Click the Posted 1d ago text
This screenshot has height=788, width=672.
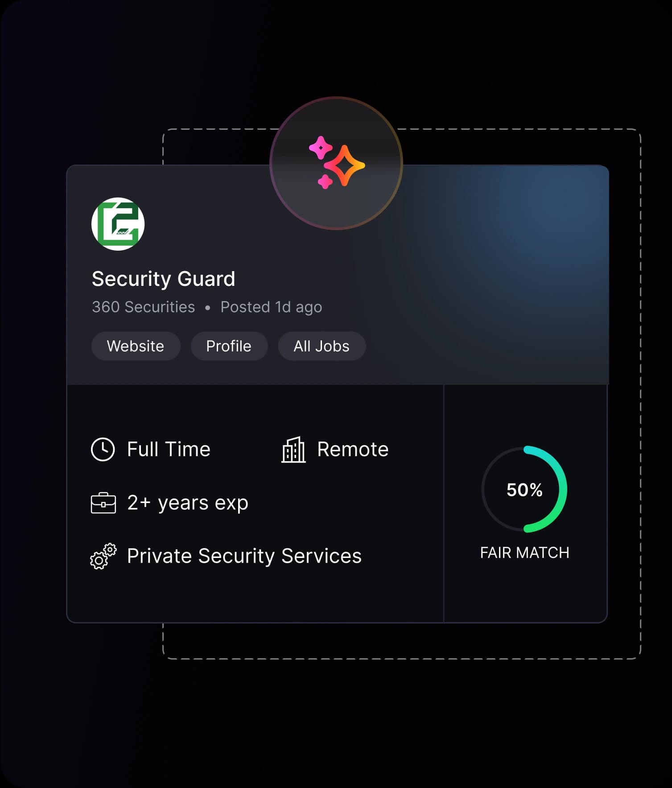(x=271, y=307)
